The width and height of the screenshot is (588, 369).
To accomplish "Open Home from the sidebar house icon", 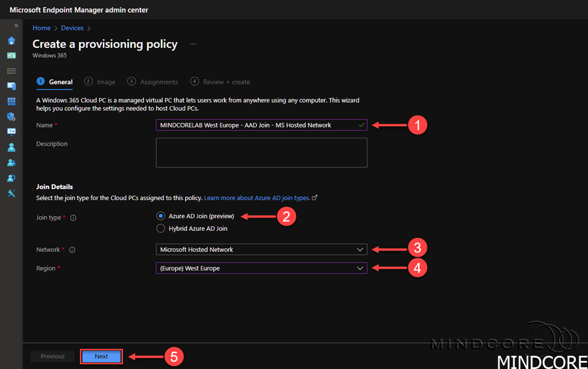I will (11, 41).
